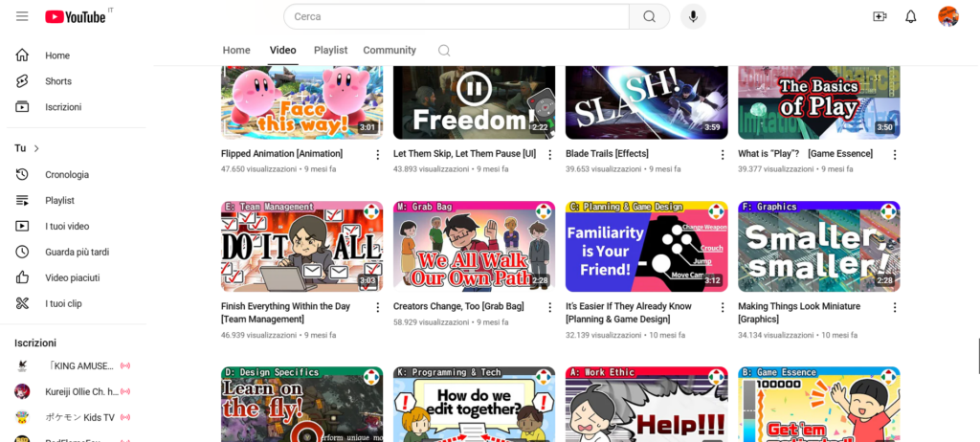Play We All Walk Our Own Path thumbnail
The image size is (980, 442).
click(474, 246)
